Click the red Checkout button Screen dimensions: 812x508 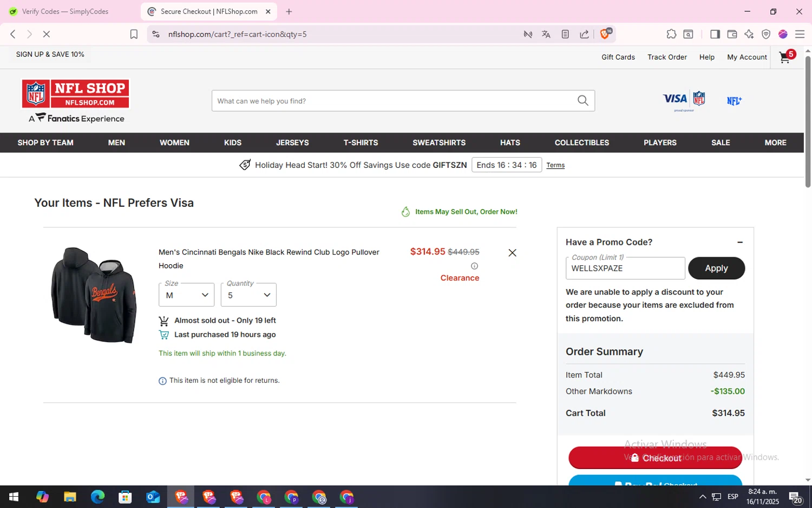(x=655, y=458)
